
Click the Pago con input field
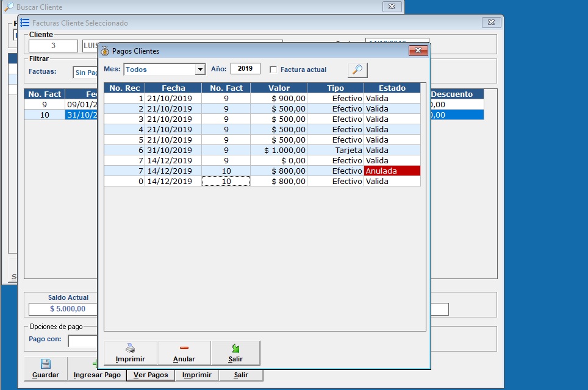coord(83,339)
